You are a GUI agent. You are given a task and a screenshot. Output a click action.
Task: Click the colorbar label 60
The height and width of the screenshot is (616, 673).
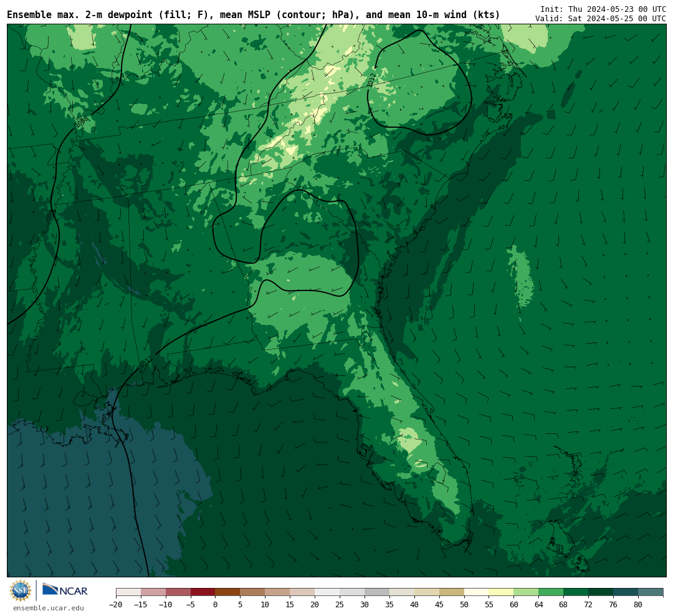tap(514, 605)
